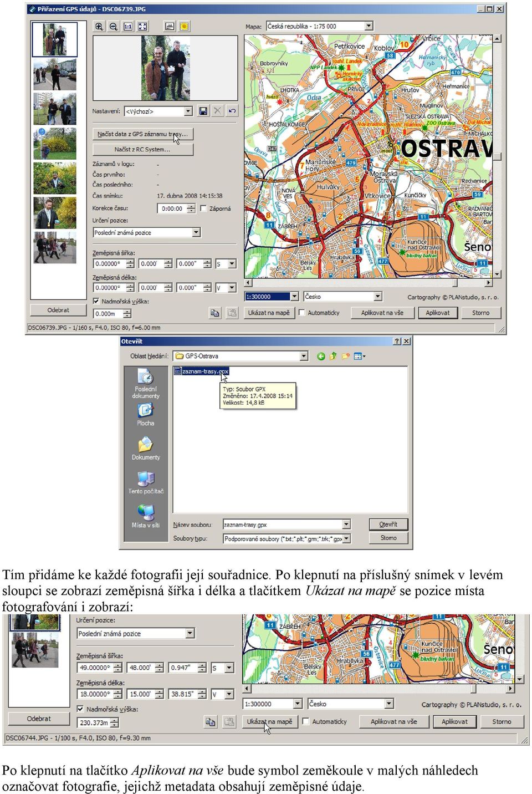Click Storno in the Otevřít dialog
Image resolution: width=532 pixels, height=794 pixels.
[x=388, y=538]
